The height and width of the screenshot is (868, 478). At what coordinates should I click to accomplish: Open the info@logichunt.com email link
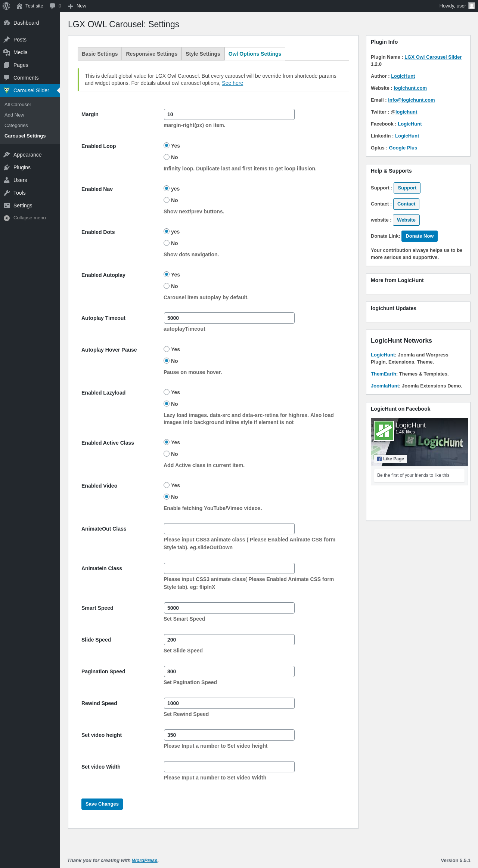[411, 100]
